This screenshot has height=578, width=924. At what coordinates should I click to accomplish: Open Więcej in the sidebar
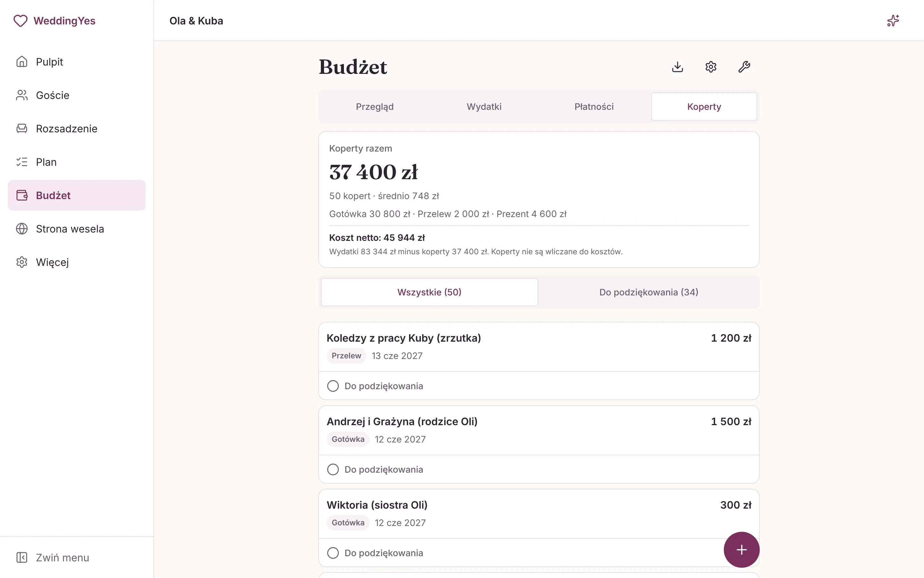pos(76,262)
